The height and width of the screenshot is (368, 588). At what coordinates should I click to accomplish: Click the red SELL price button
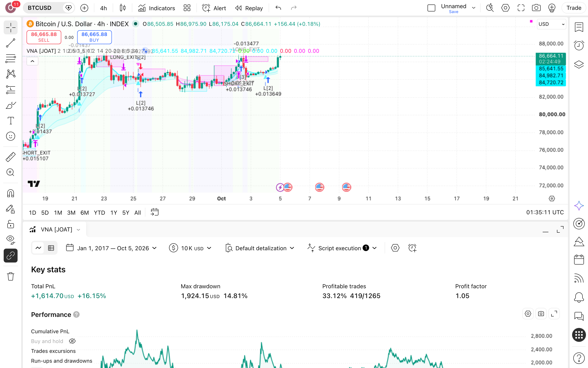(44, 37)
